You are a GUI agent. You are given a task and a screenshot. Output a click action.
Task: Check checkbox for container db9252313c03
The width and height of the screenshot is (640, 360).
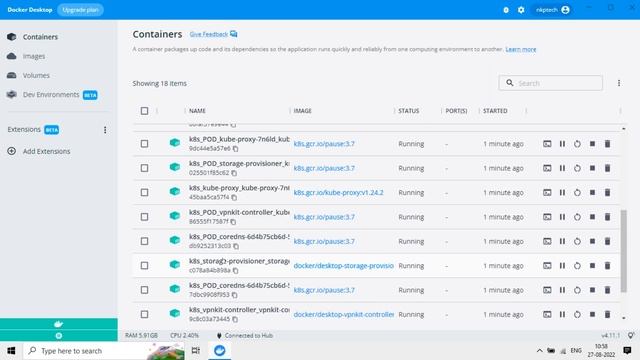pyautogui.click(x=144, y=241)
